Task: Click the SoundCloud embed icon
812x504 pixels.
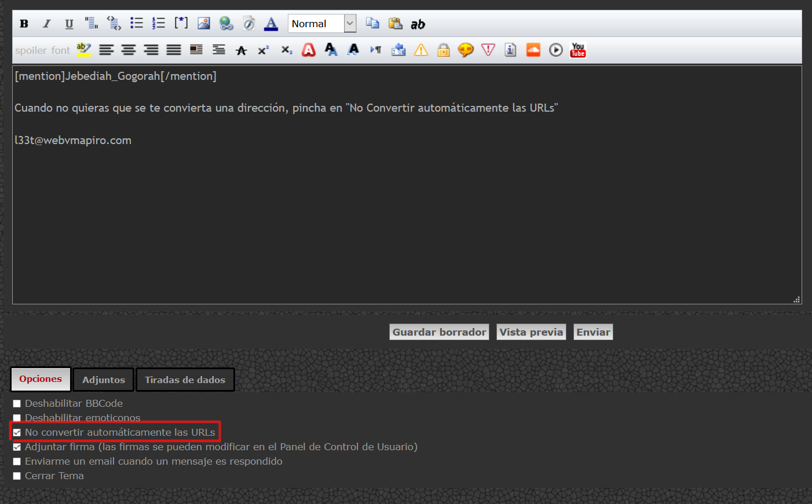Action: [533, 50]
